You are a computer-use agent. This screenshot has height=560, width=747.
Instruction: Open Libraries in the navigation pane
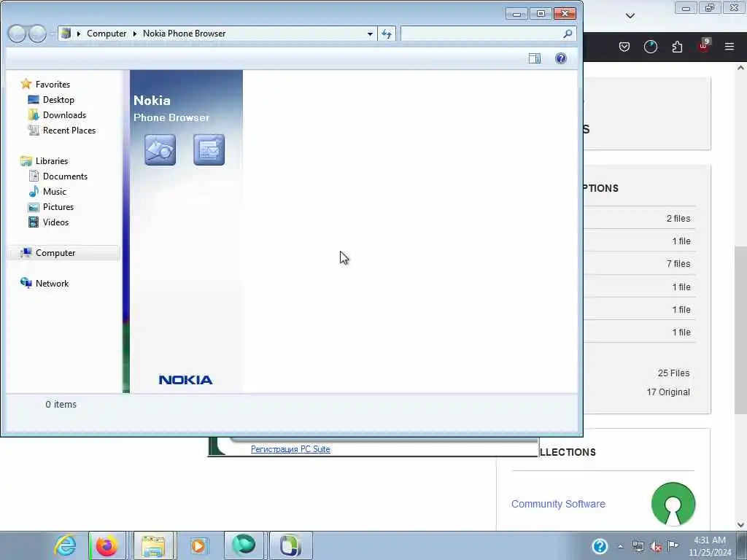point(52,161)
